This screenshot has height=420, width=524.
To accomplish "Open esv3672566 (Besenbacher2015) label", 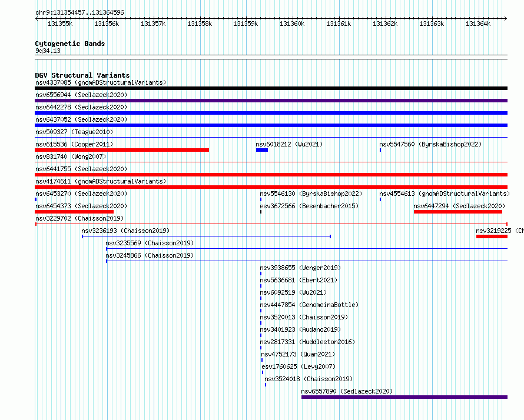I will click(x=309, y=206).
